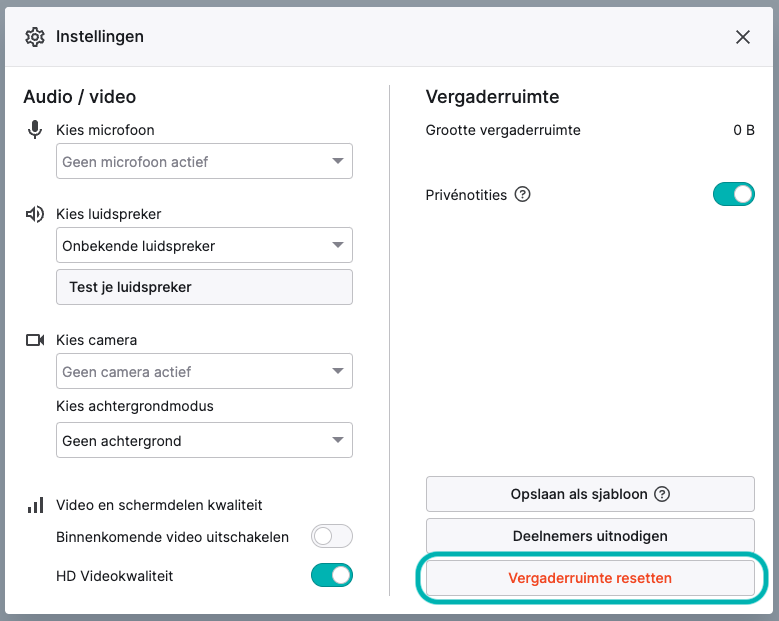
Task: Click the Deelnemers uitnodigen button
Action: tap(590, 536)
